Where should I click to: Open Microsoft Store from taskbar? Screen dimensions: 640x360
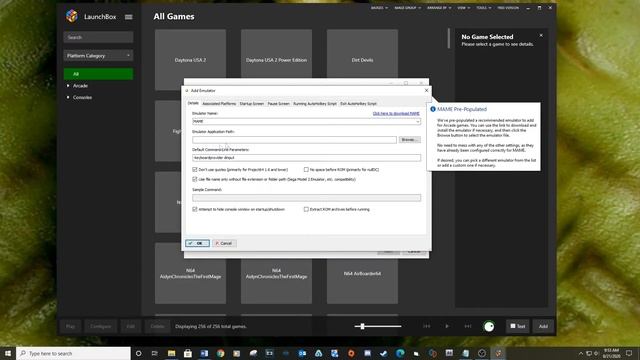[188, 353]
